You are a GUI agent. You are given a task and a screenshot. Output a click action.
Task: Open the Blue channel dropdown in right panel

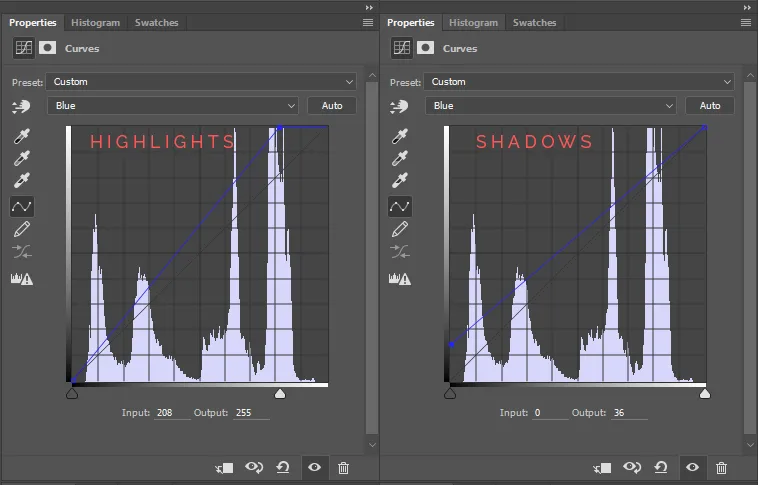click(551, 105)
